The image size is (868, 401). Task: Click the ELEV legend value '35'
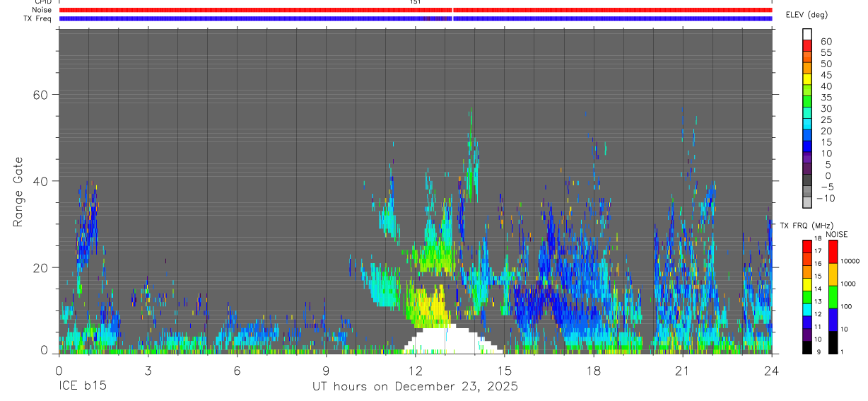tap(826, 97)
